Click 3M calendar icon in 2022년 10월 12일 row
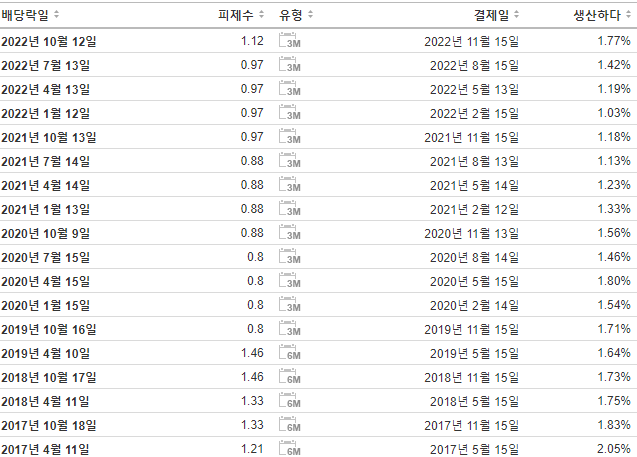 click(290, 41)
